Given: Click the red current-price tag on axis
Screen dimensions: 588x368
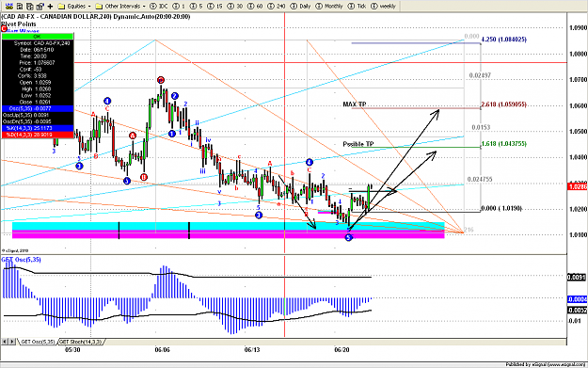Looking at the screenshot, I should 578,186.
